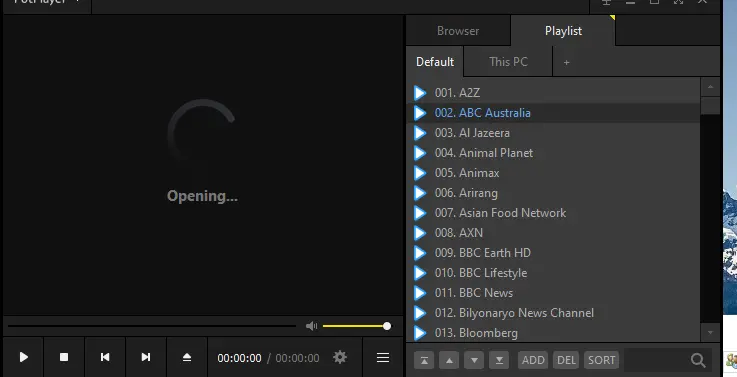Click play icon beside A2Z
Image resolution: width=737 pixels, height=377 pixels.
420,93
